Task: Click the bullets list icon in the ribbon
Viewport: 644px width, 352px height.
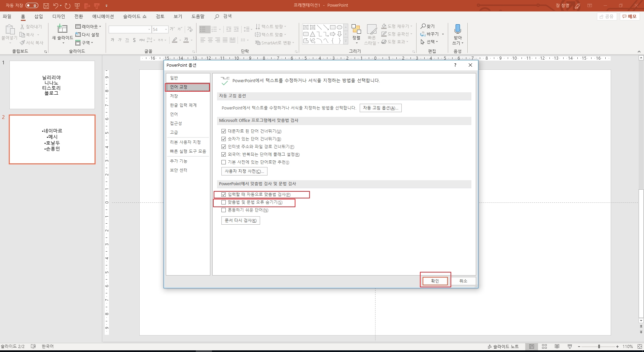Action: click(203, 30)
